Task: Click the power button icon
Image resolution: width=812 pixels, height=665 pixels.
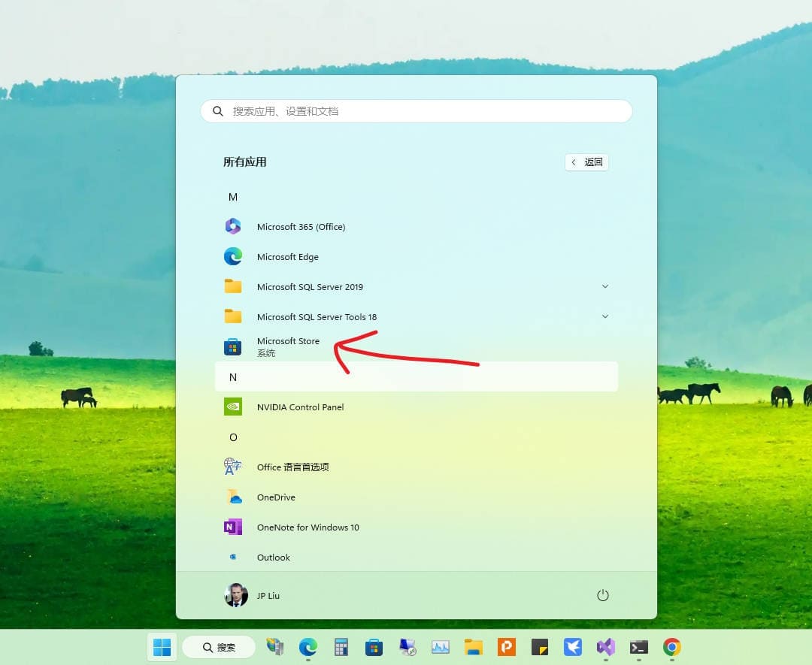Action: click(602, 595)
